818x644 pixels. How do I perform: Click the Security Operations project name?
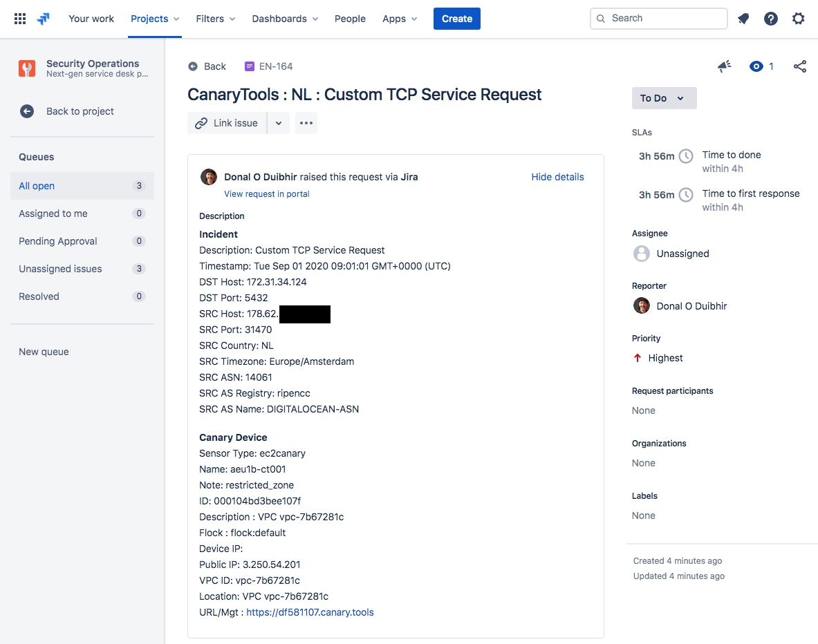click(x=93, y=64)
